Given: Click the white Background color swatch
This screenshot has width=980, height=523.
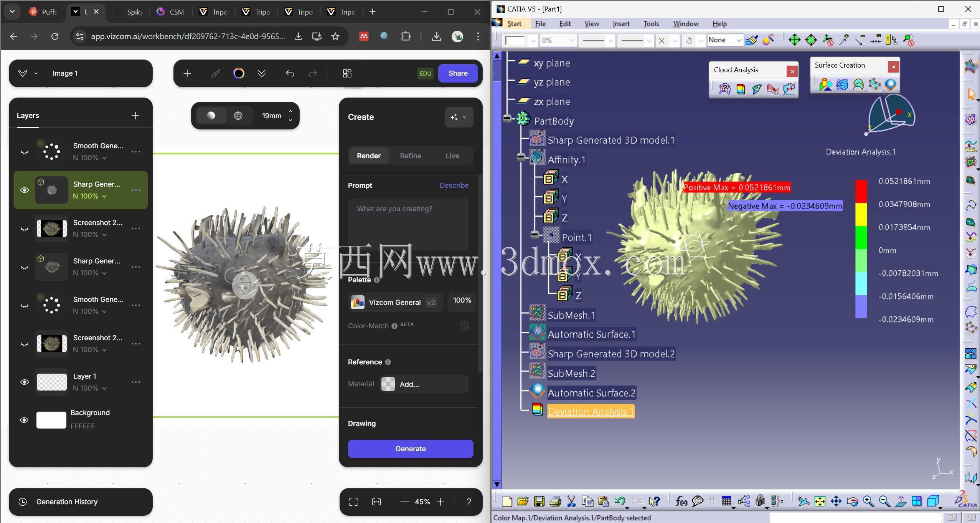Looking at the screenshot, I should coord(51,420).
